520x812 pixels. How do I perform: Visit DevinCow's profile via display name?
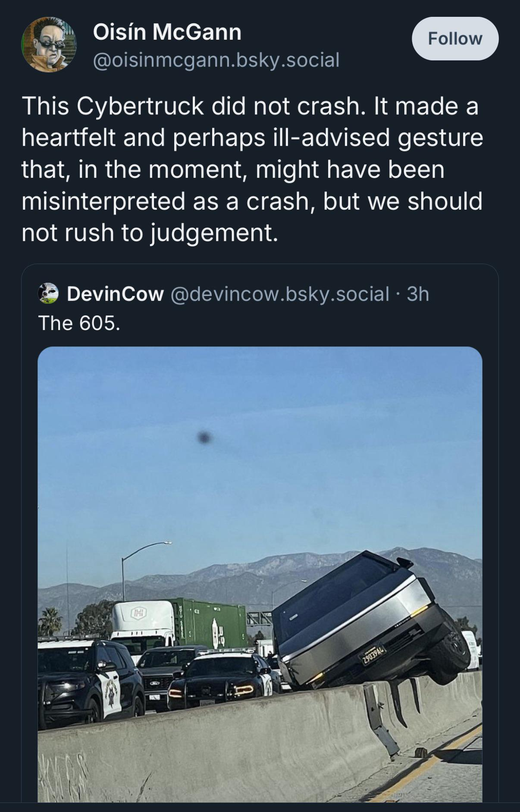(115, 294)
